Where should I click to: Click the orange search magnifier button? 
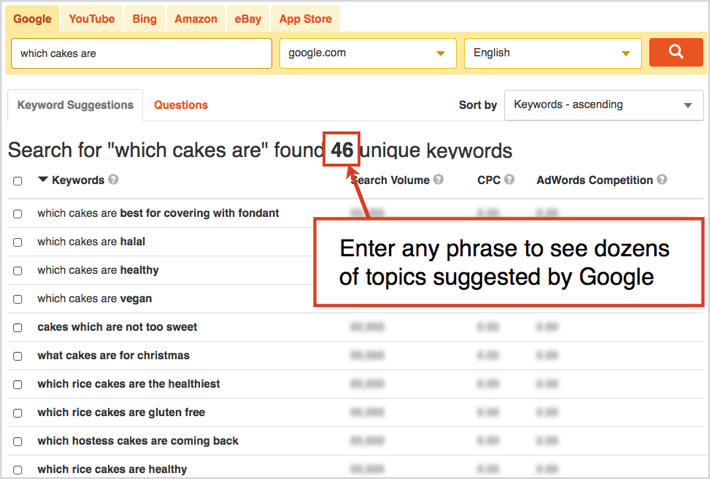coord(676,52)
